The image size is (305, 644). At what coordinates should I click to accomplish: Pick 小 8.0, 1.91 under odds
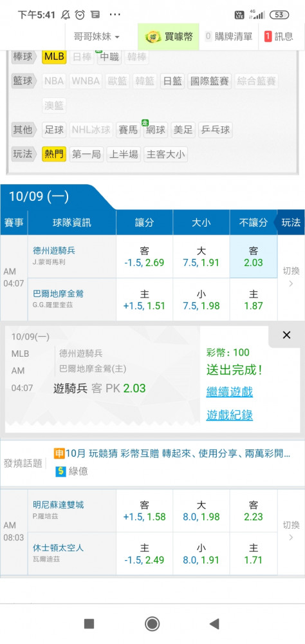[x=201, y=554]
